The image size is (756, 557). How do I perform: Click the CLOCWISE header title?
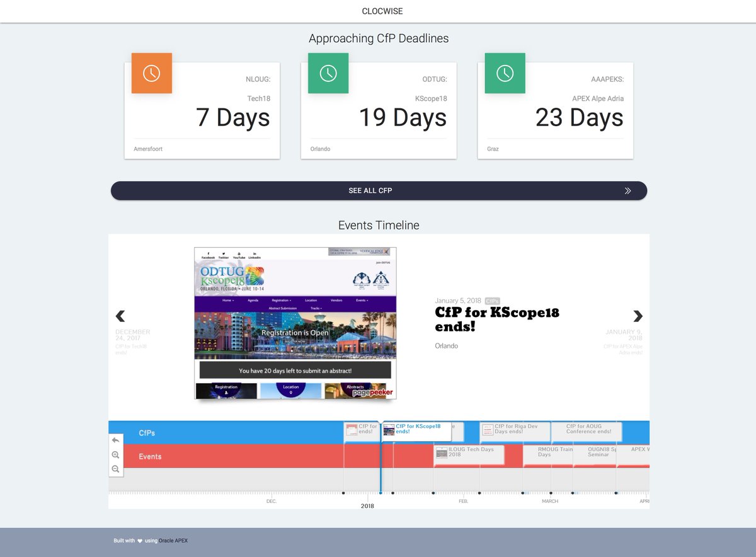(382, 11)
